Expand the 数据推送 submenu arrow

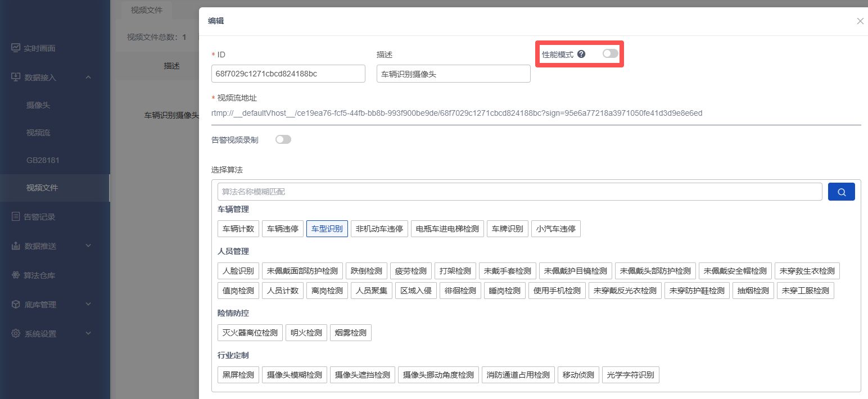click(x=88, y=246)
